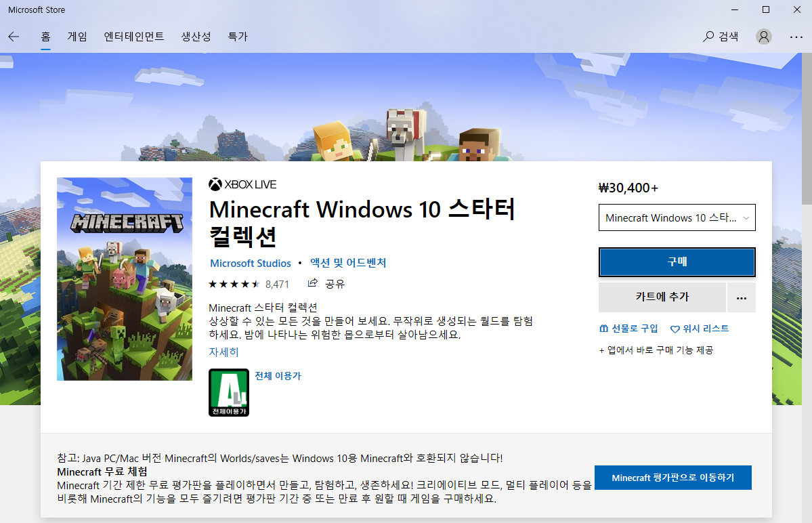812x523 pixels.
Task: Click the 전체이용가 rating badge icon
Action: (x=229, y=392)
